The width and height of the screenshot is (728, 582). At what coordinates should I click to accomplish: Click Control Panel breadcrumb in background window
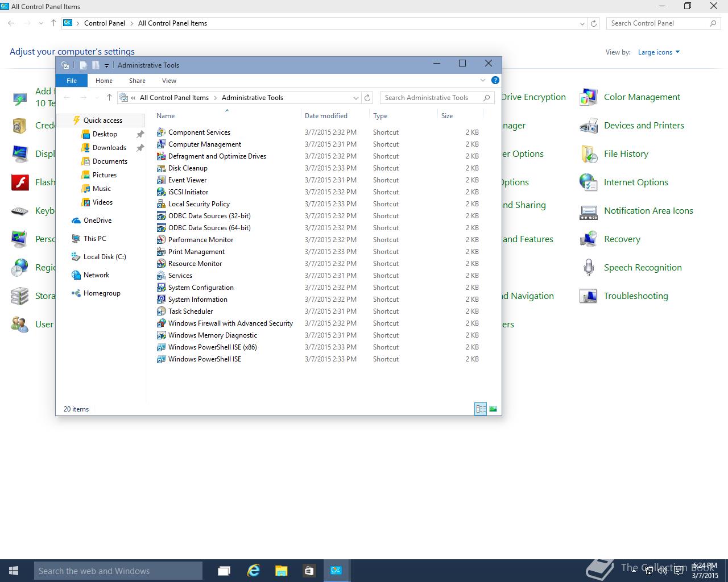click(105, 23)
